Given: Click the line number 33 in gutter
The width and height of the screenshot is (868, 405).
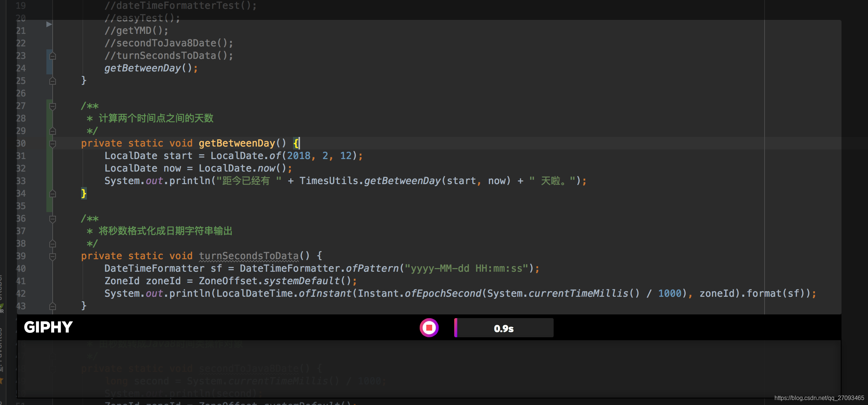Looking at the screenshot, I should 21,181.
